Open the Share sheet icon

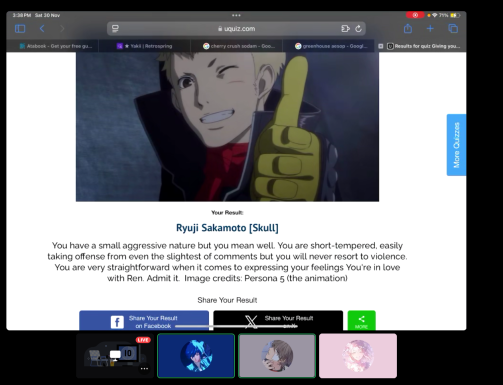408,28
